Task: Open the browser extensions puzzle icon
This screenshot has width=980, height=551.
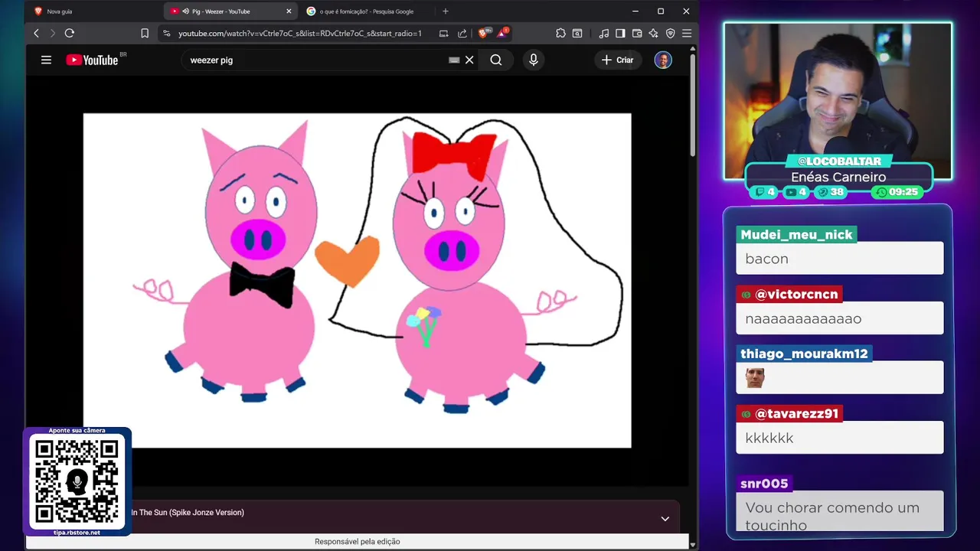Action: pos(560,33)
